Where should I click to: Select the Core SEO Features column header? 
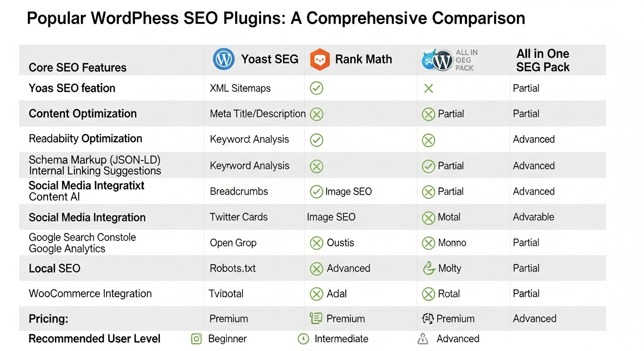click(x=78, y=68)
